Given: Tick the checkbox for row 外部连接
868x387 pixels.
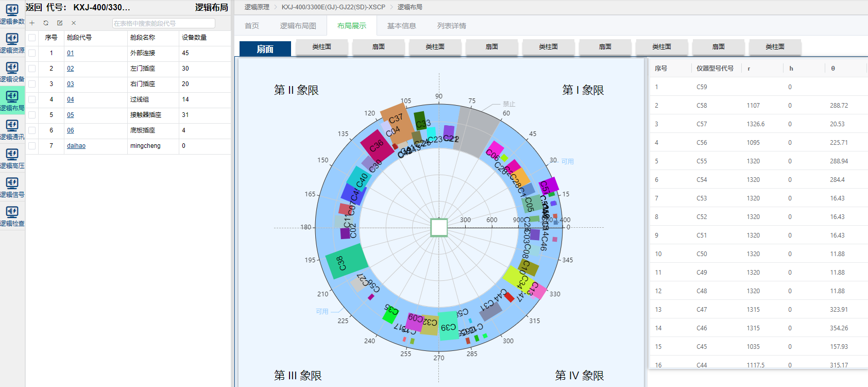Looking at the screenshot, I should click(x=32, y=53).
